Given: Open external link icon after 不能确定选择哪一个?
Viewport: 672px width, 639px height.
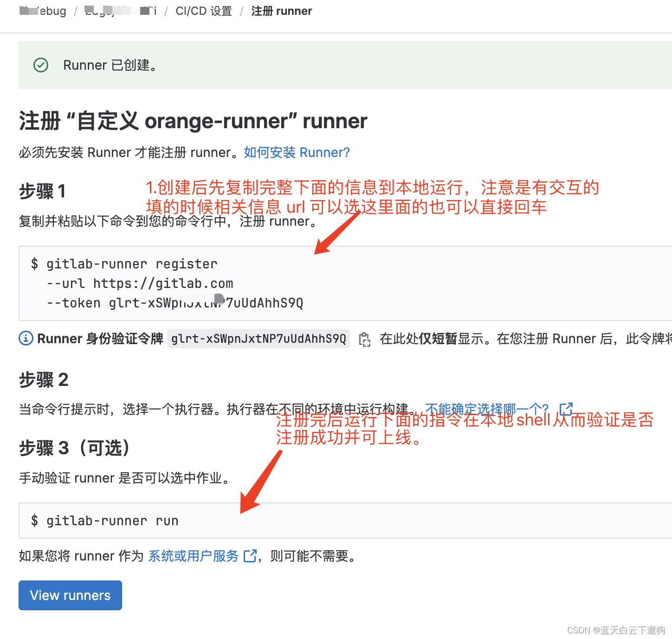Looking at the screenshot, I should (x=566, y=409).
